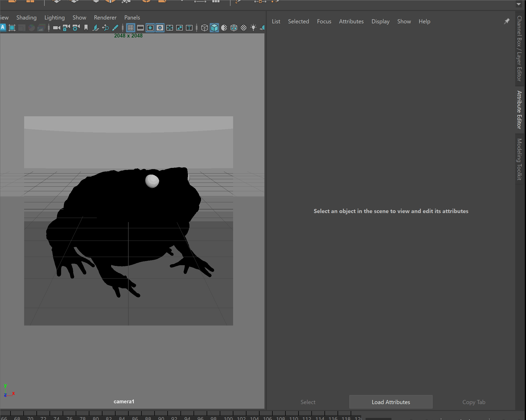Open the Shading menu

26,17
